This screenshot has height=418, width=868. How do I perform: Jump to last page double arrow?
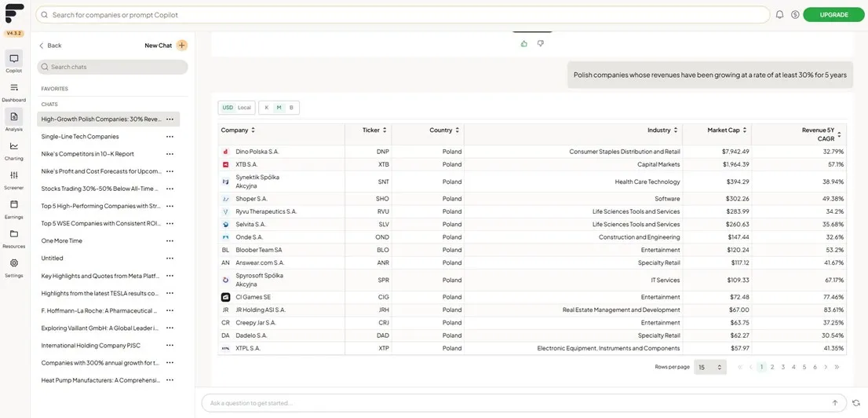coord(837,367)
